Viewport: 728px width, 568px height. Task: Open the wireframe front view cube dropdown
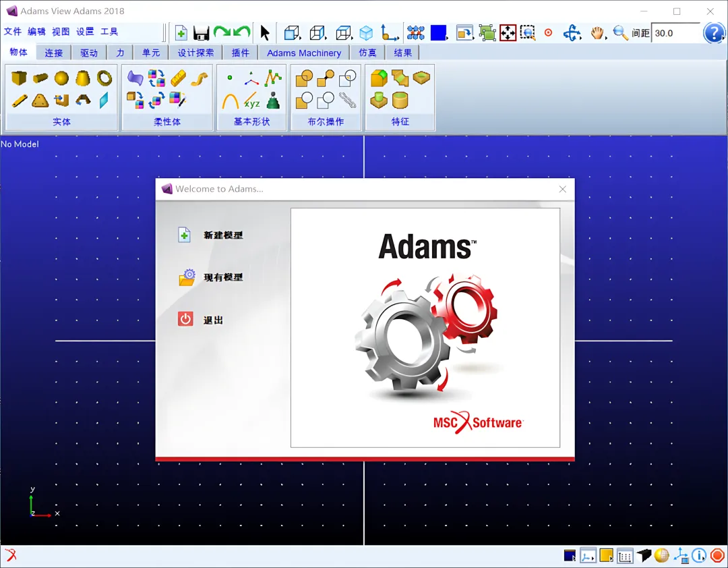[x=293, y=33]
